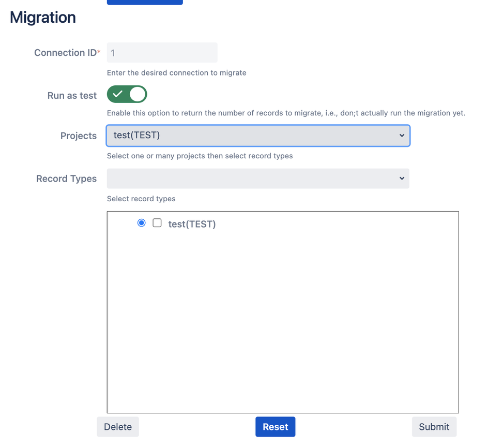Click the Migration page heading
488x448 pixels.
[43, 18]
